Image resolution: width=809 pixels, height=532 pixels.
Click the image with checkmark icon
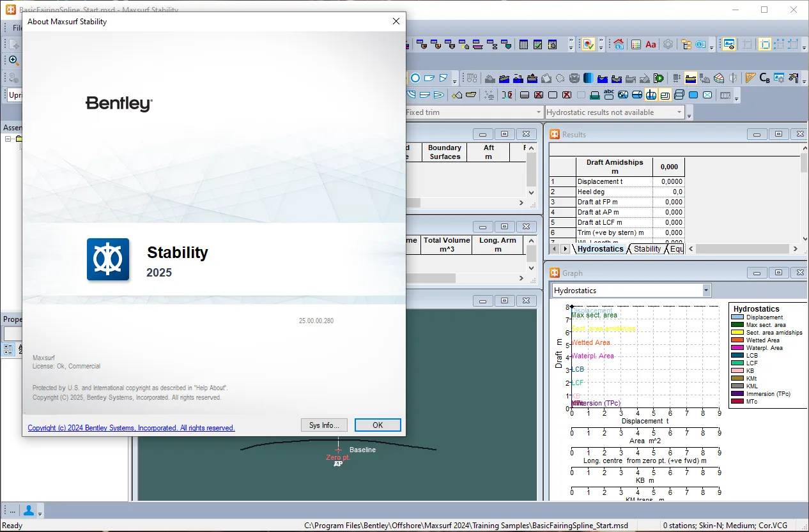click(x=588, y=45)
